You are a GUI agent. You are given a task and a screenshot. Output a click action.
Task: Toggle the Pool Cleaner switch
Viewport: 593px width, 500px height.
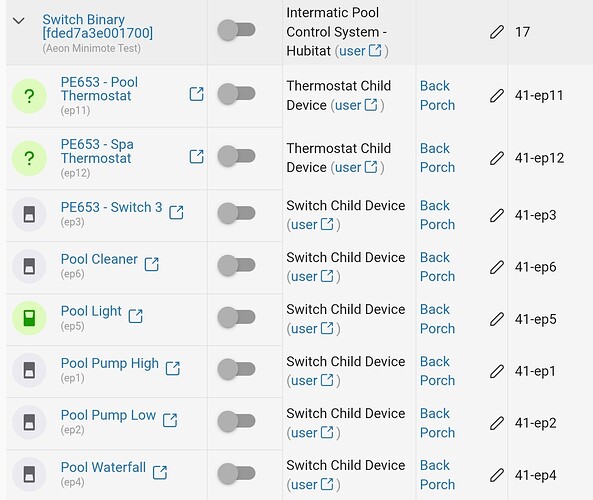pos(236,265)
